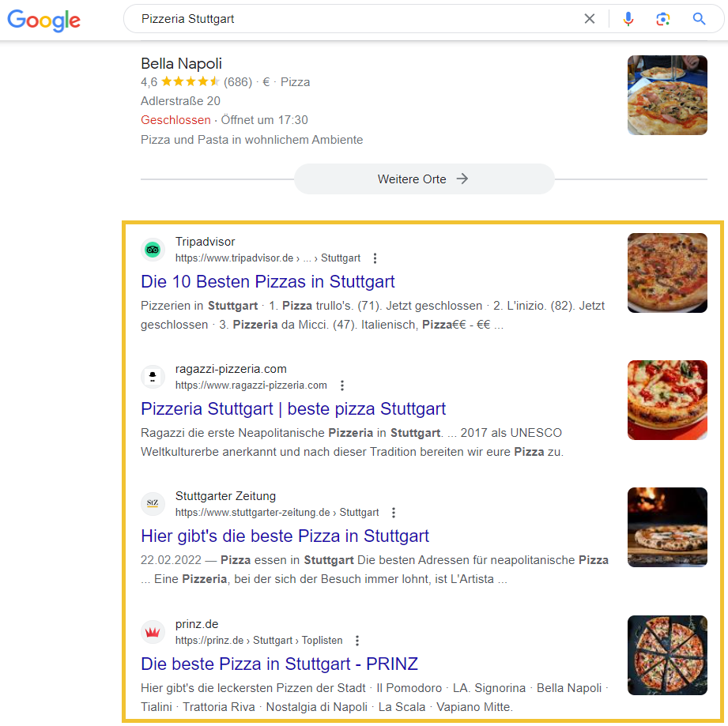Open Google Lens image search

click(663, 19)
